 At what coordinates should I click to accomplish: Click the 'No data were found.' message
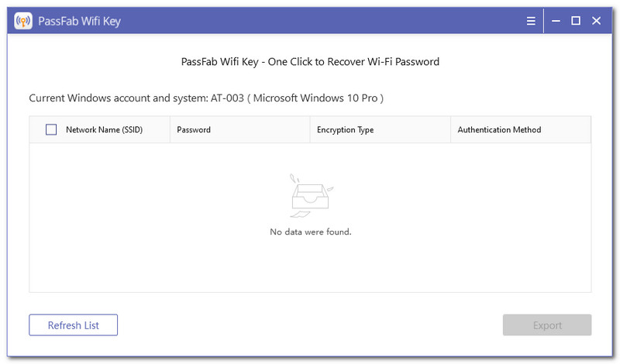tap(310, 232)
